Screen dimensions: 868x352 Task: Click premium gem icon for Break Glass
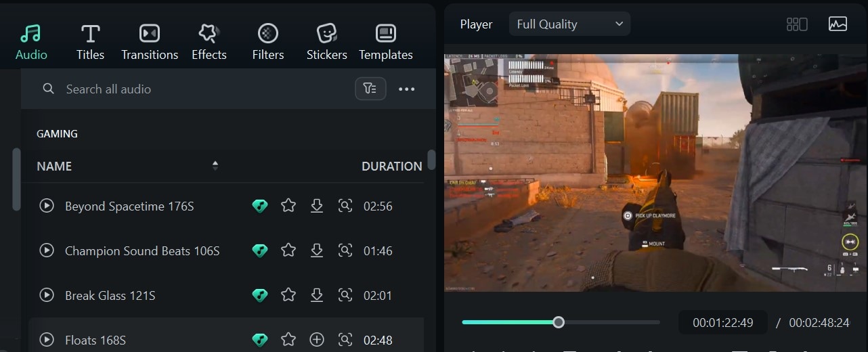[259, 295]
